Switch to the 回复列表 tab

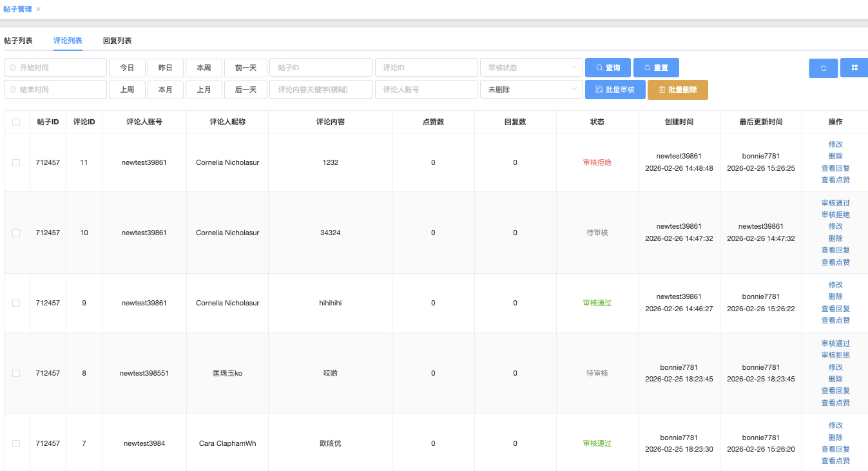point(117,41)
